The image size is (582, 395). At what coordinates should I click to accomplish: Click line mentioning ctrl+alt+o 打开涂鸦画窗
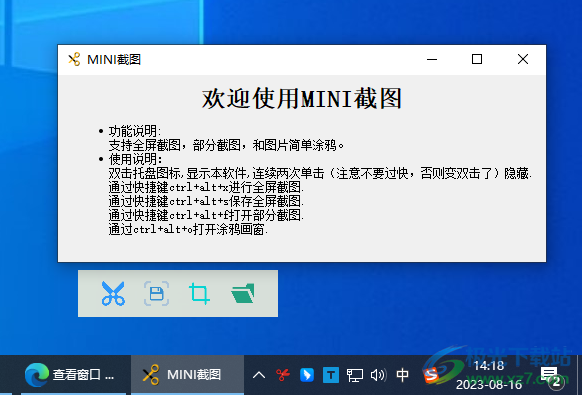(x=188, y=229)
